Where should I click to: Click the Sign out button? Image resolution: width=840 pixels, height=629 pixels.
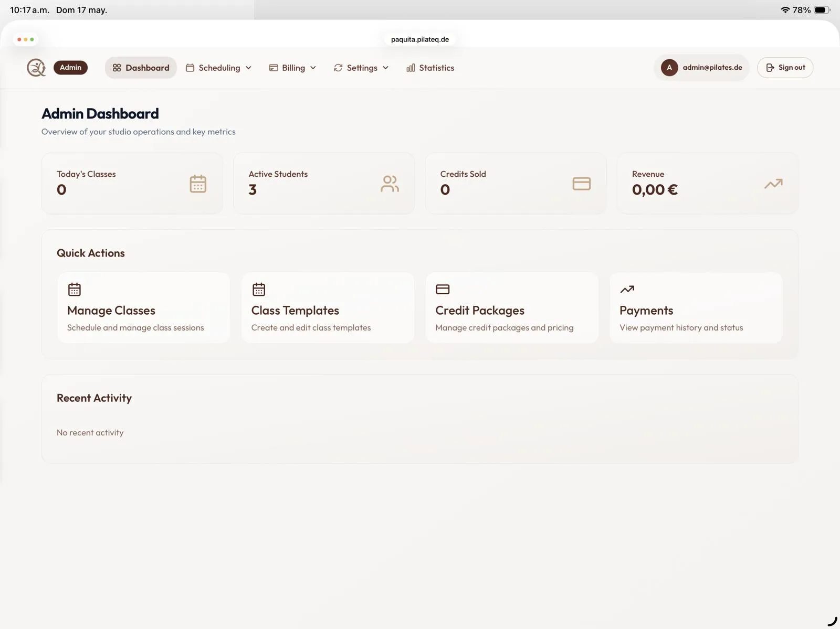coord(785,68)
